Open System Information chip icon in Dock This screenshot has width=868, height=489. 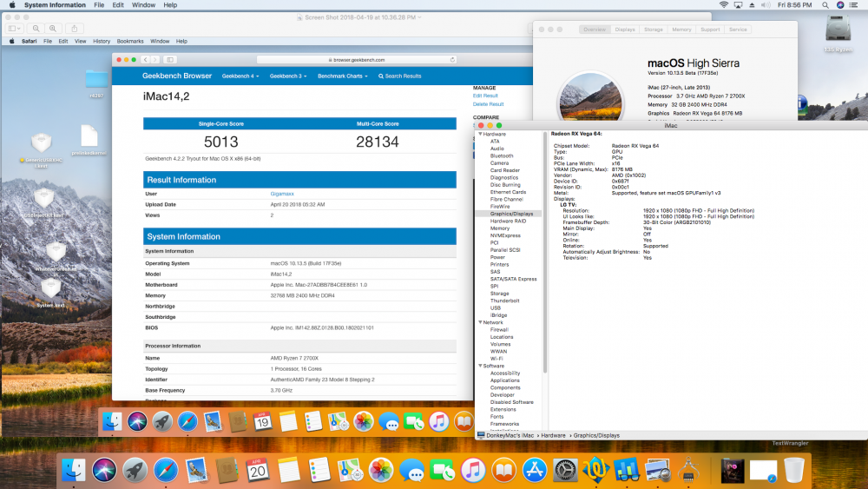point(688,470)
